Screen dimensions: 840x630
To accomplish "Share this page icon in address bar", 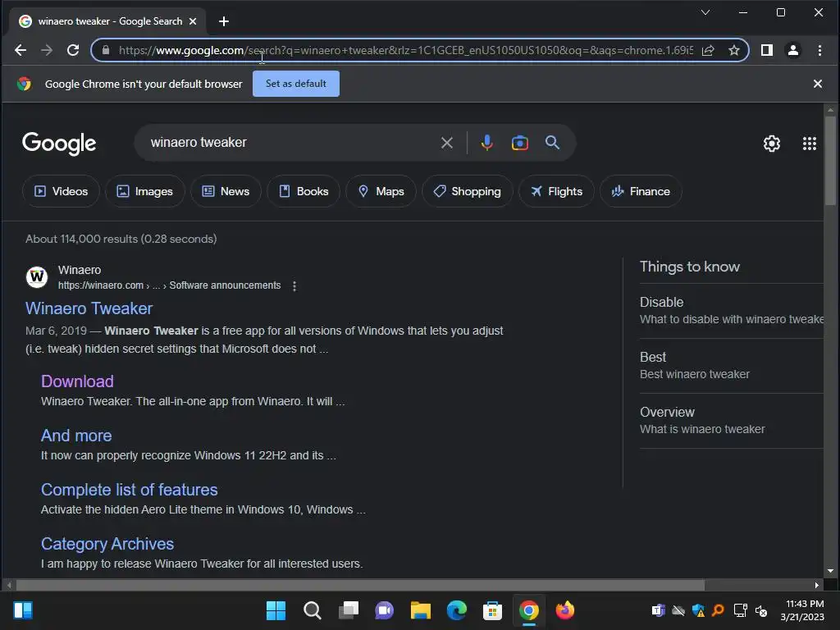I will pos(708,50).
